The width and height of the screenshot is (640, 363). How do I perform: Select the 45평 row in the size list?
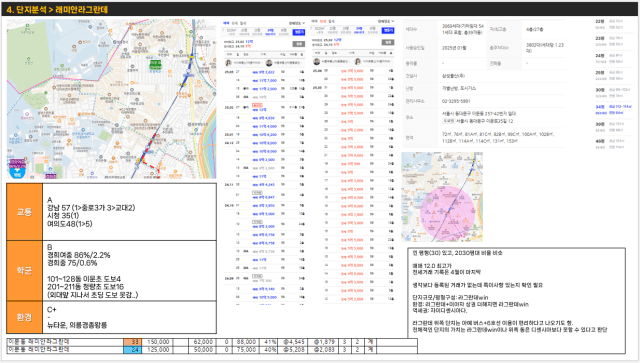point(610,144)
